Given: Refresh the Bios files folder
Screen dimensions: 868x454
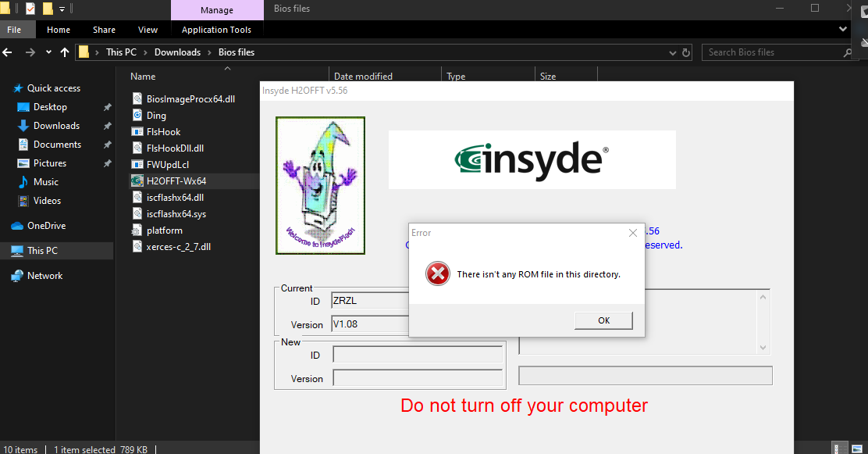Looking at the screenshot, I should [686, 52].
